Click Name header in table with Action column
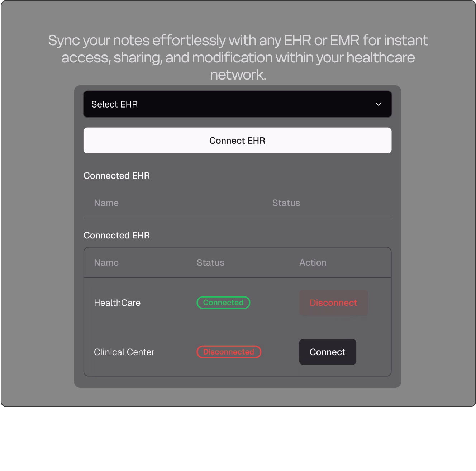The image size is (476, 471). [x=106, y=263]
